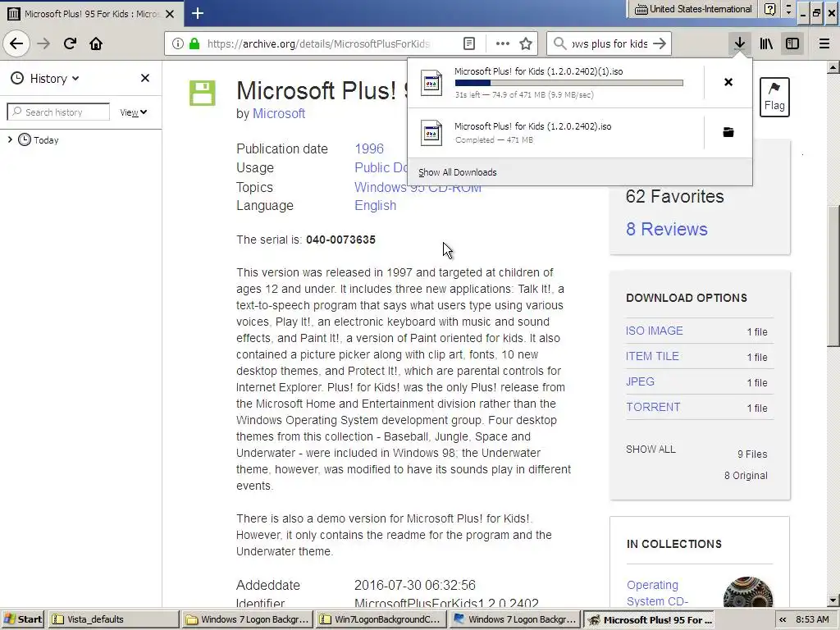Open the Microsoft author link

click(279, 113)
